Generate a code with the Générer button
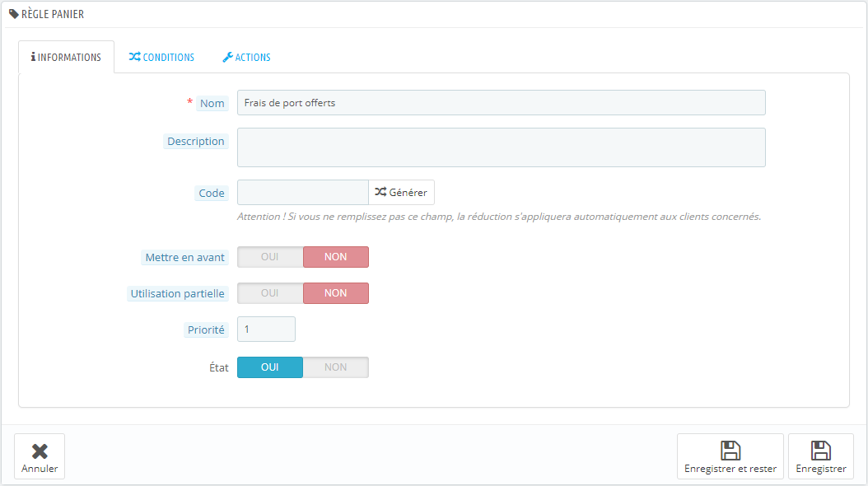This screenshot has width=868, height=486. [401, 193]
